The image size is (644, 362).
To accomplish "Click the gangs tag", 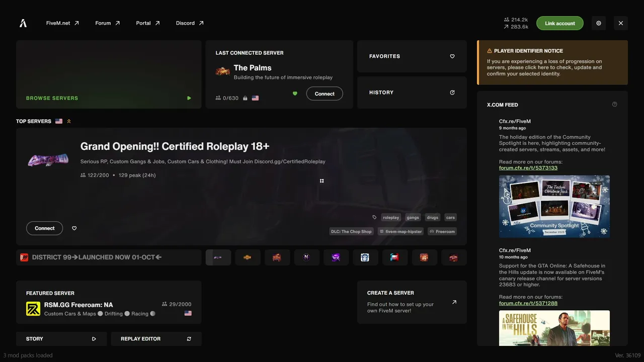I will pos(413,217).
